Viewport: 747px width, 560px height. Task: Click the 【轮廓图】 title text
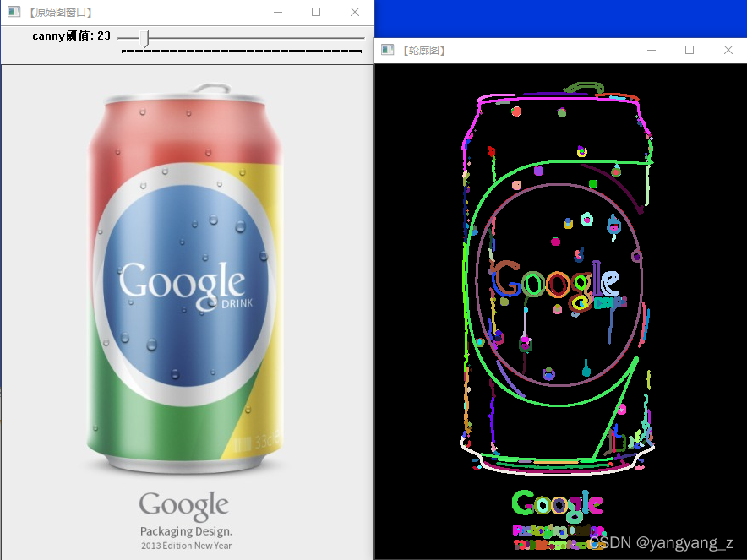(423, 51)
